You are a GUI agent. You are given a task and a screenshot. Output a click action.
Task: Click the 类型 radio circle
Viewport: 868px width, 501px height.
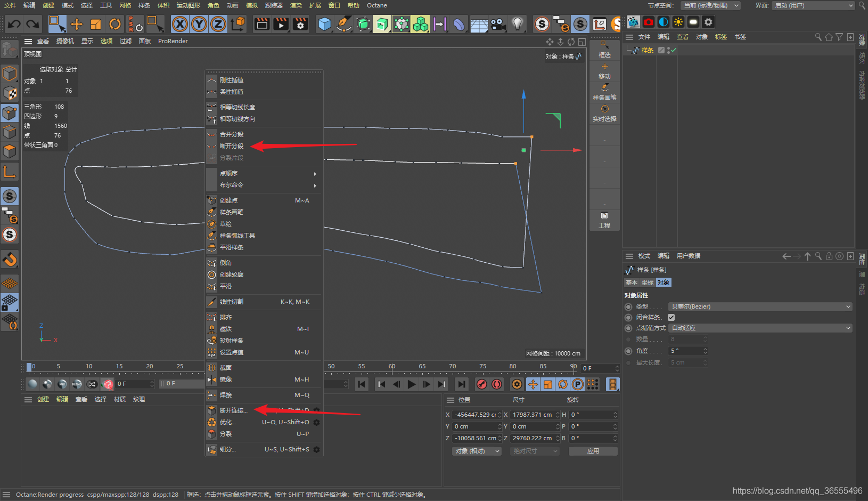[x=628, y=306]
